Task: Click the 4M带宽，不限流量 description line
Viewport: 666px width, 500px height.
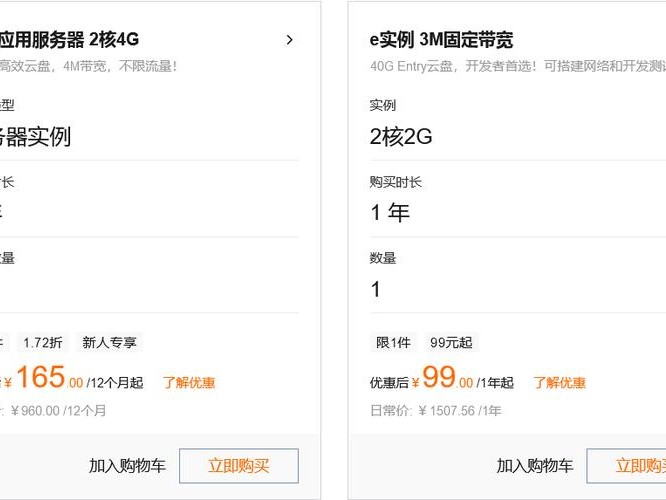Action: point(88,66)
